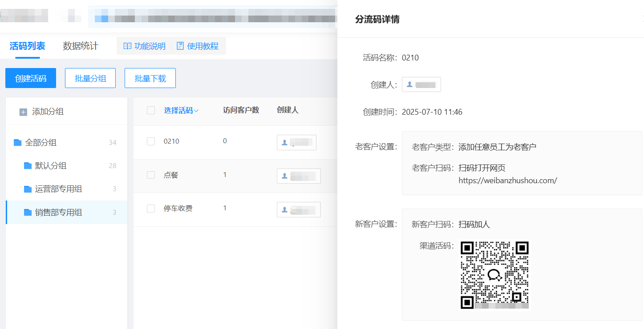Switch to the 数据统计 tab

pyautogui.click(x=81, y=46)
